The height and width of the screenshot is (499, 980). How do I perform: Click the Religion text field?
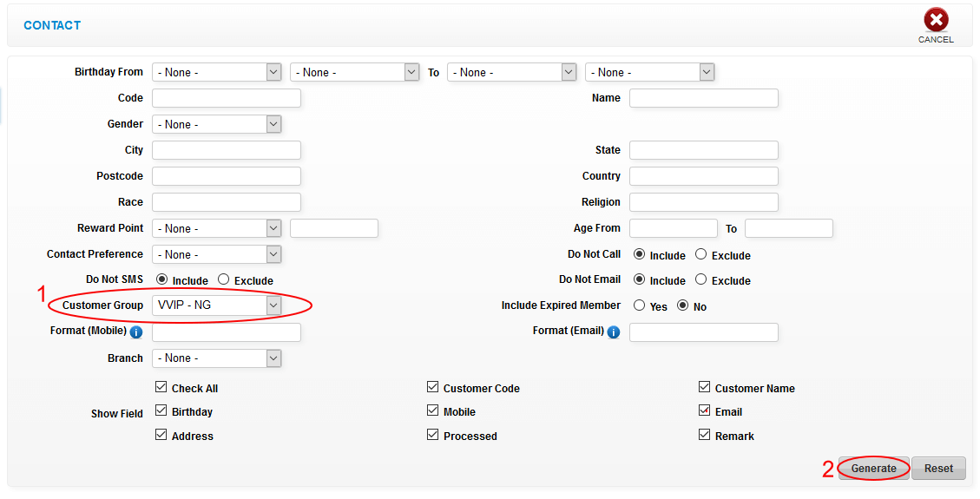coord(704,202)
